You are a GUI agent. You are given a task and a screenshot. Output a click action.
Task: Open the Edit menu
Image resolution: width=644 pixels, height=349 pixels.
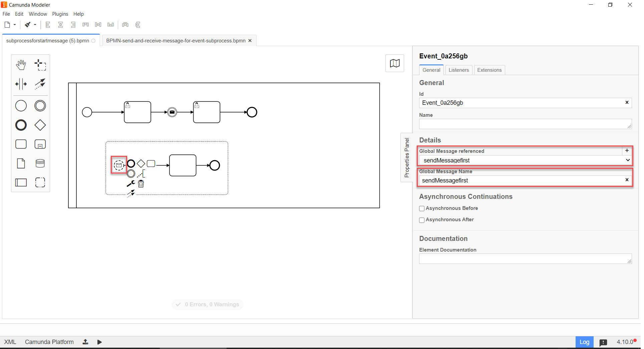[x=19, y=14]
